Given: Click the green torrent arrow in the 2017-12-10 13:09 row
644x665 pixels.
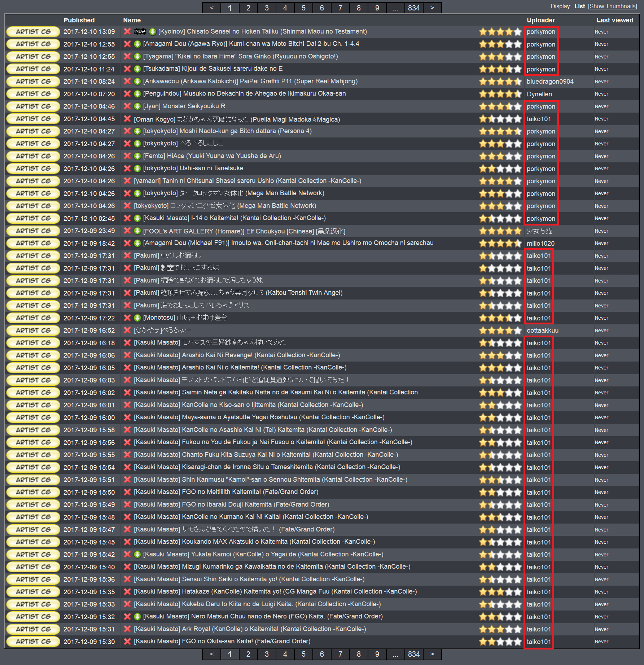Looking at the screenshot, I should pos(153,32).
